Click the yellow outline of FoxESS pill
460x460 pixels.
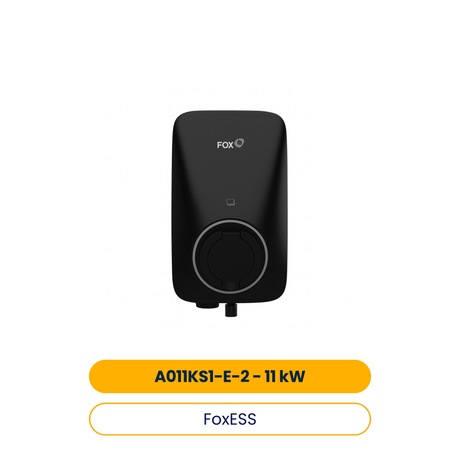click(x=230, y=403)
